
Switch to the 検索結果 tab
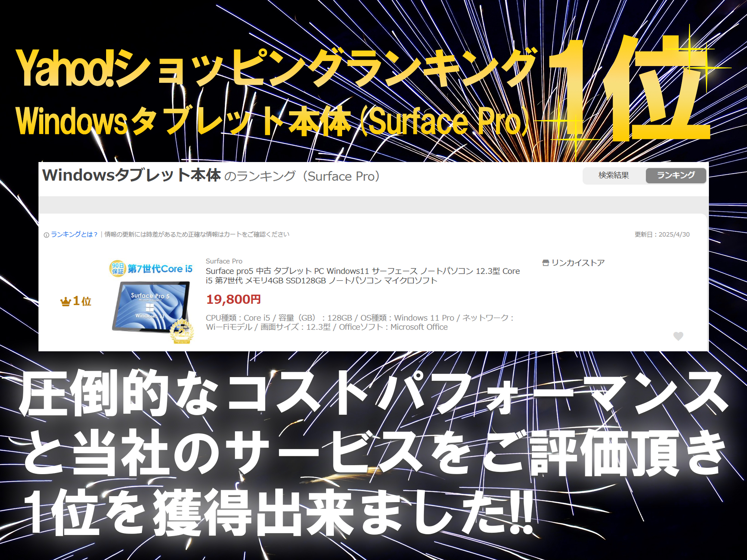pyautogui.click(x=614, y=175)
